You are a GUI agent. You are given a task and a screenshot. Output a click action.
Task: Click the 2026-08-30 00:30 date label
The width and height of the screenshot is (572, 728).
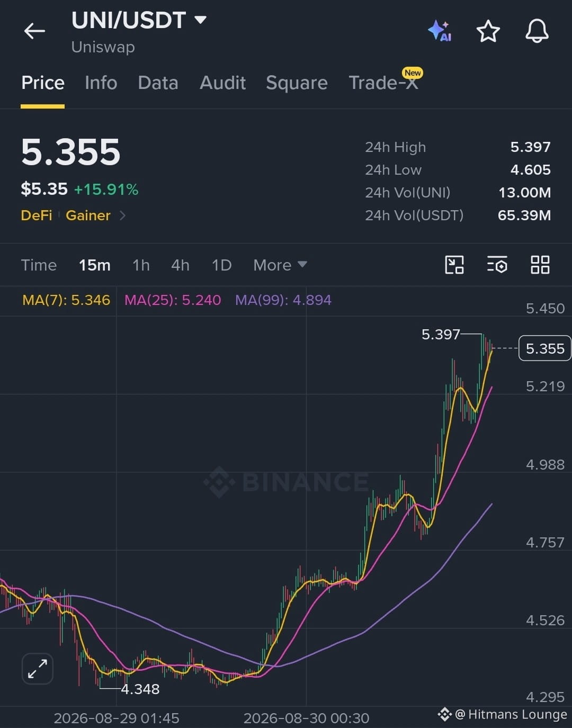point(306,718)
